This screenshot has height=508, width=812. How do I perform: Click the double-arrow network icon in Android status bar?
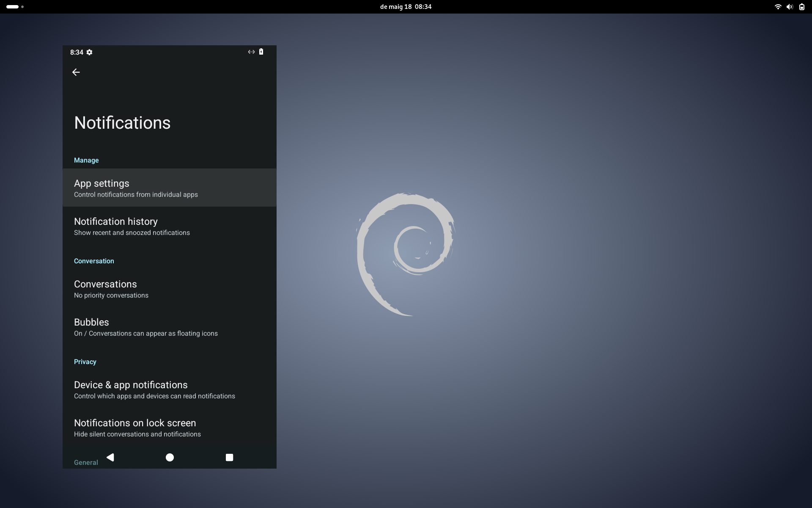[251, 52]
